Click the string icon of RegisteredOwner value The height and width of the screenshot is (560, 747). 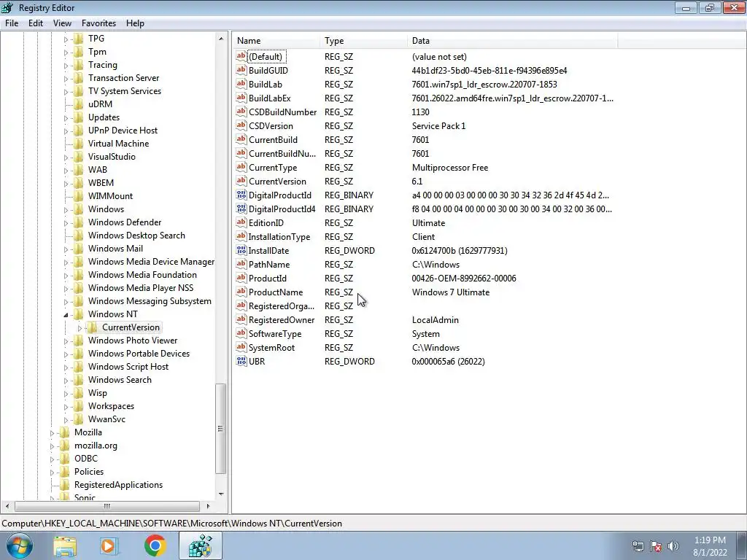241,319
